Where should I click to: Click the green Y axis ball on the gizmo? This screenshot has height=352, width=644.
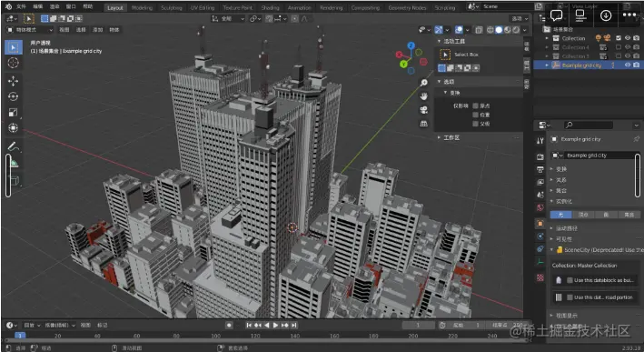point(403,65)
